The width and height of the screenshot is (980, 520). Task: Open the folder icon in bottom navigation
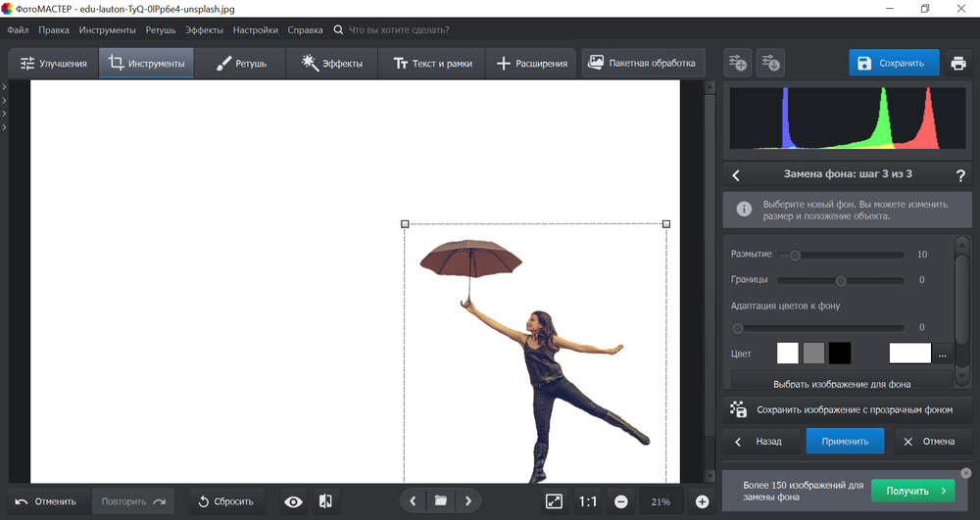pyautogui.click(x=441, y=501)
